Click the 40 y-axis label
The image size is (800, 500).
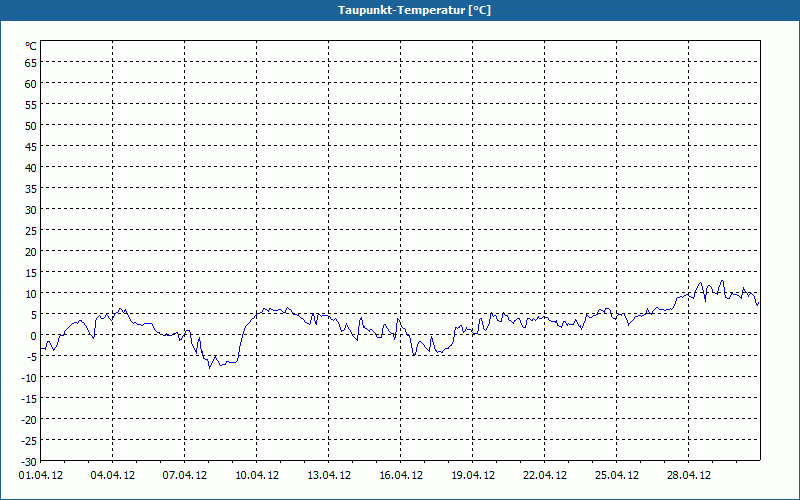tap(31, 167)
